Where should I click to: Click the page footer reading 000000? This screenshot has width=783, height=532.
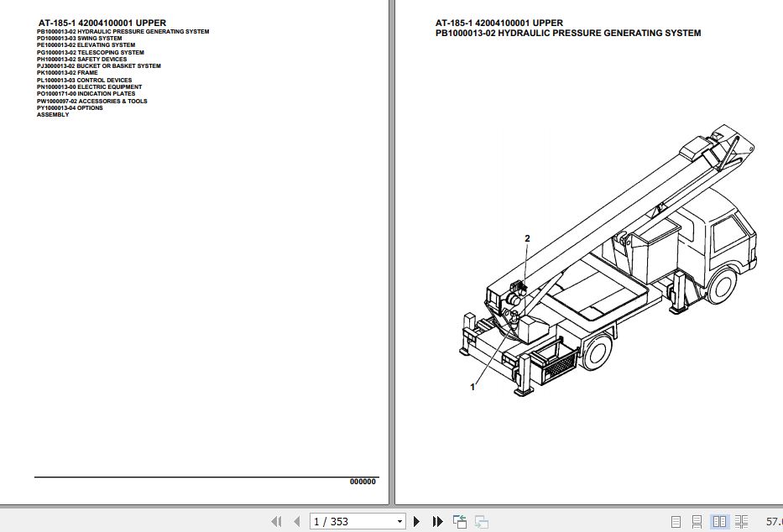(x=362, y=482)
